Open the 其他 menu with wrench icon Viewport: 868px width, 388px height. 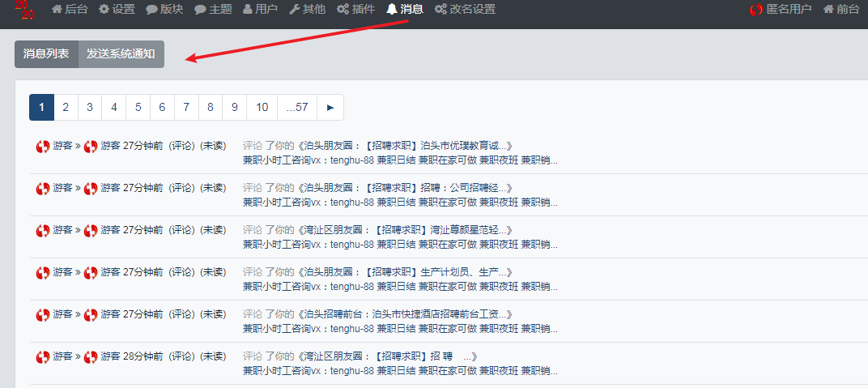[x=307, y=9]
